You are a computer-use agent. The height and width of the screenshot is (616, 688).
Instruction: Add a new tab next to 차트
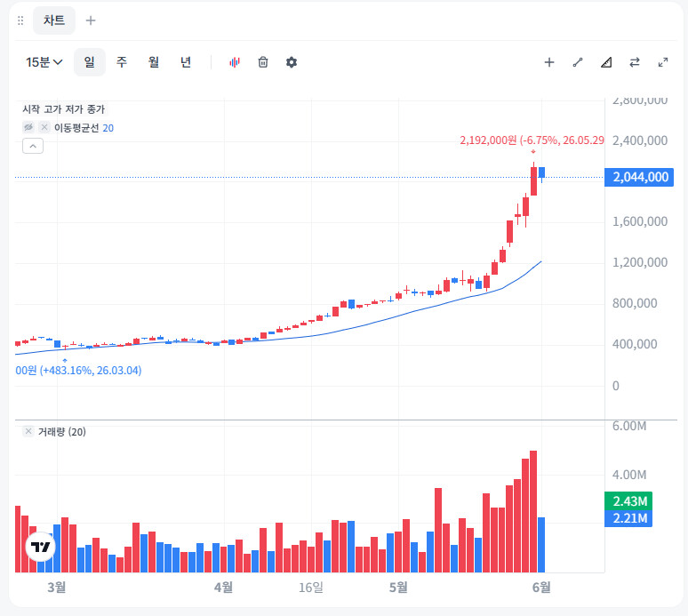91,20
